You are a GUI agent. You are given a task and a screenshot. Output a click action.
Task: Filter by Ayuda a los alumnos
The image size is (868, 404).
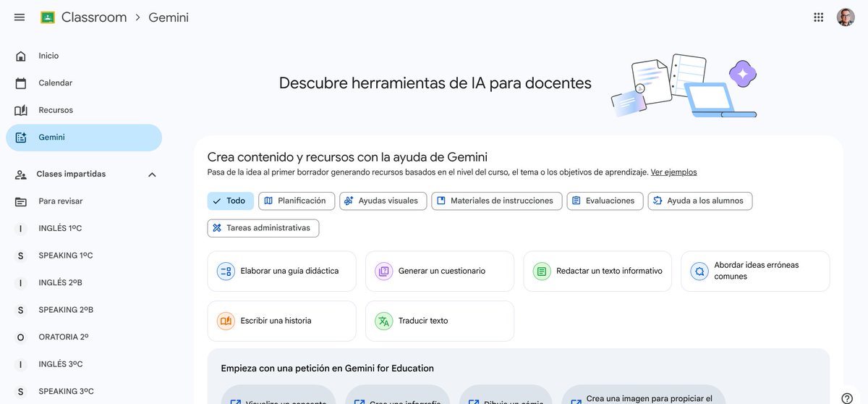pyautogui.click(x=700, y=201)
